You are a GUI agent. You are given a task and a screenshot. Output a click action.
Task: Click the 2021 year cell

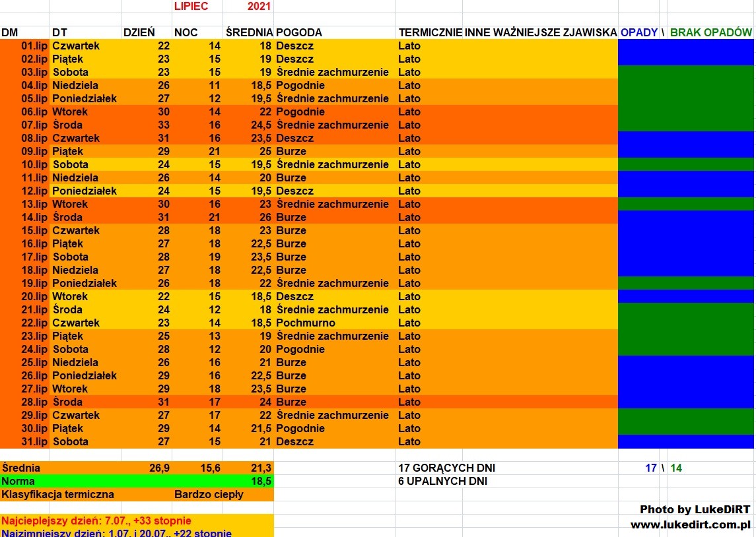coord(259,7)
